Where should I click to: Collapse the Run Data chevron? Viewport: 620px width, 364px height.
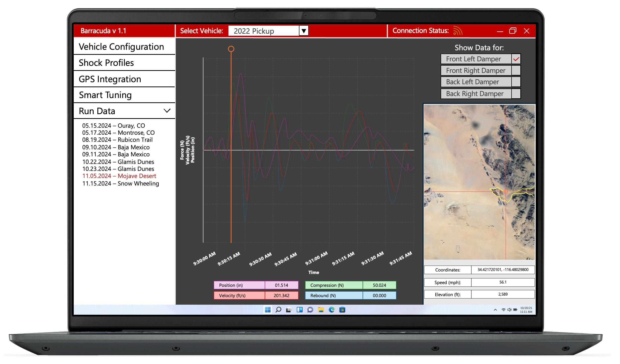(x=167, y=111)
